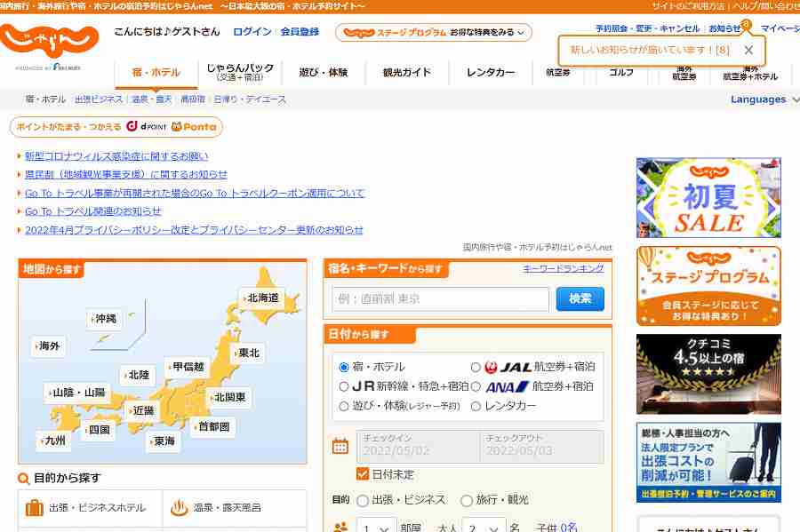Uncheck the 日付未定 checkbox

363,474
